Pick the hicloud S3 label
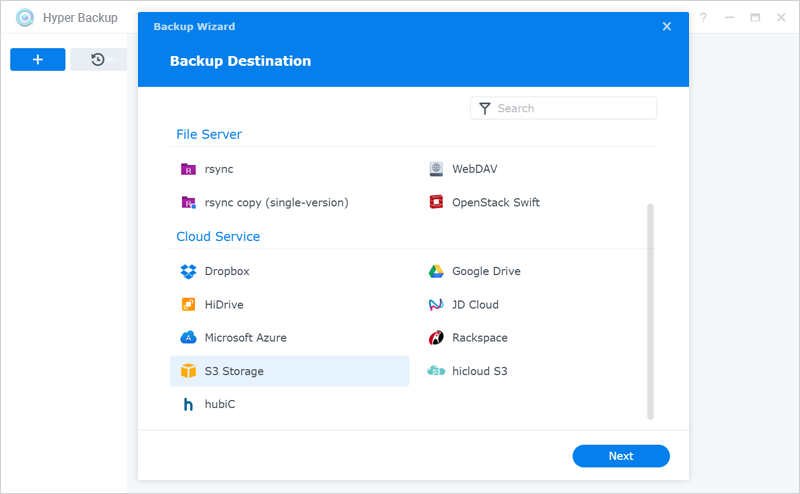 pos(480,371)
